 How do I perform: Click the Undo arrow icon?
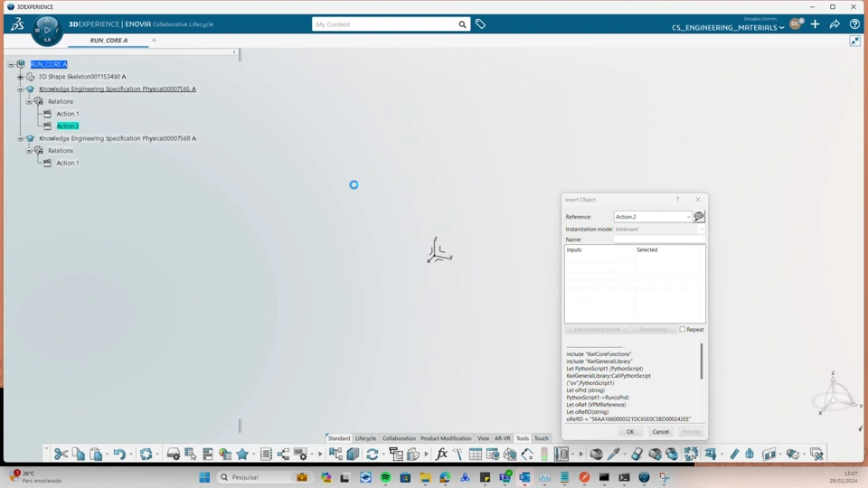pyautogui.click(x=119, y=455)
